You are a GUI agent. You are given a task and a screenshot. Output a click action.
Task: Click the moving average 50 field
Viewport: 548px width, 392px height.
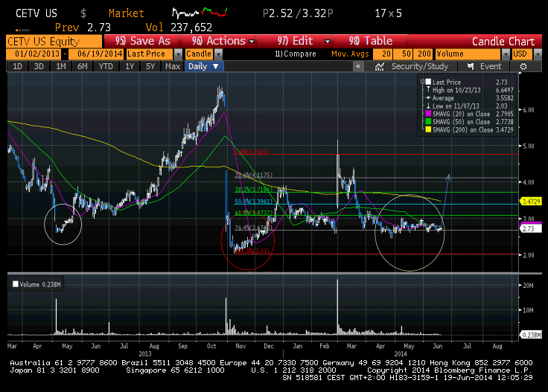(x=403, y=54)
